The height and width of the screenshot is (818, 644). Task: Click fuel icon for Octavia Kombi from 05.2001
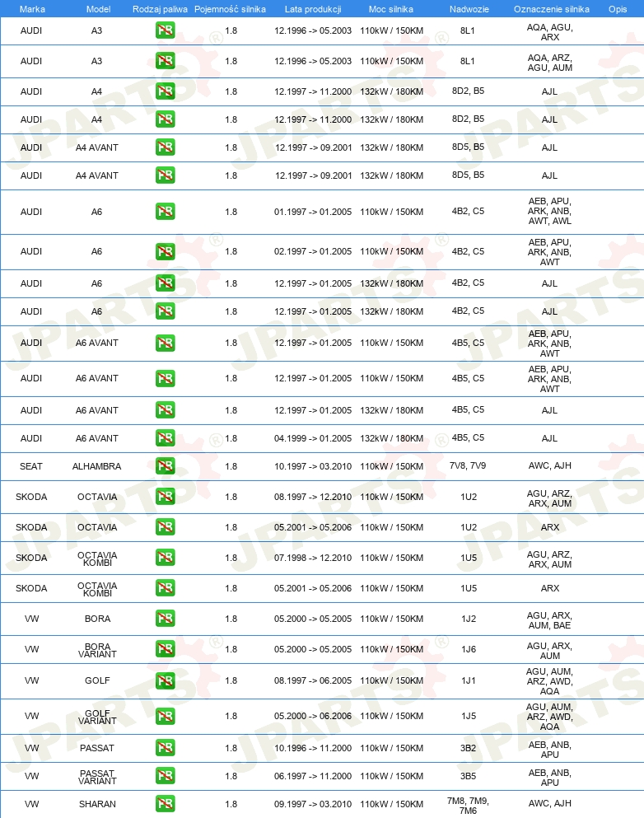(x=166, y=588)
